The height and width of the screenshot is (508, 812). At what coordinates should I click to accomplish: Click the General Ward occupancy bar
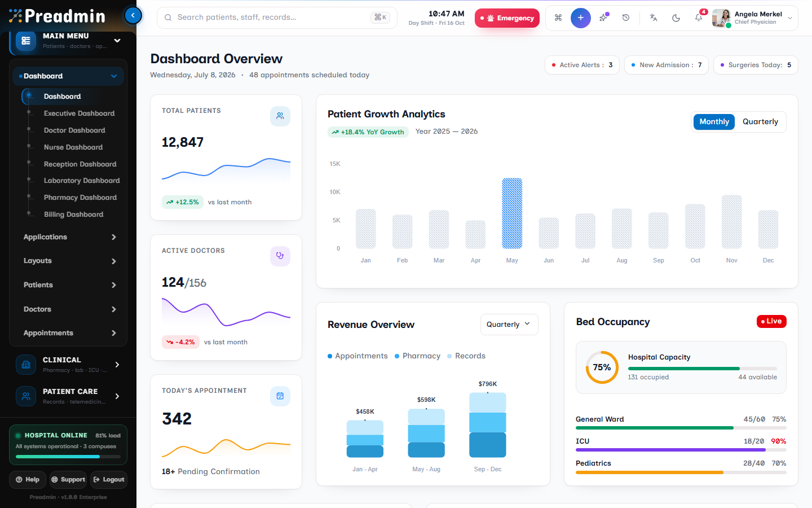click(681, 428)
